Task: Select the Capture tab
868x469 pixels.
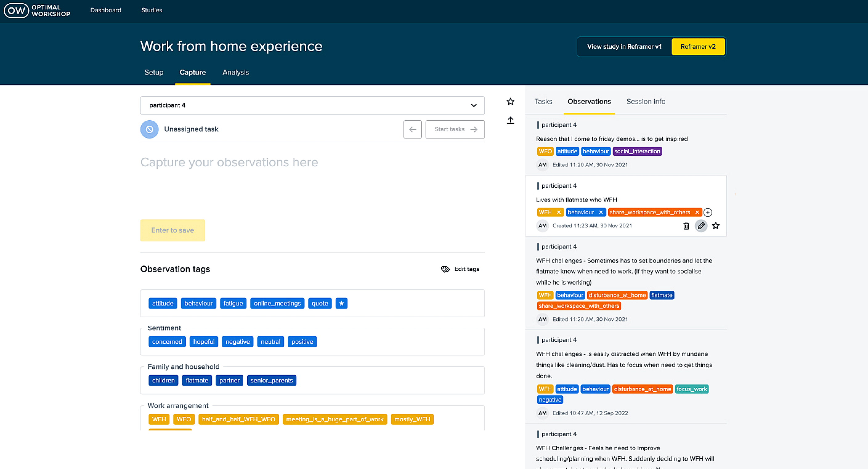Action: pos(193,72)
